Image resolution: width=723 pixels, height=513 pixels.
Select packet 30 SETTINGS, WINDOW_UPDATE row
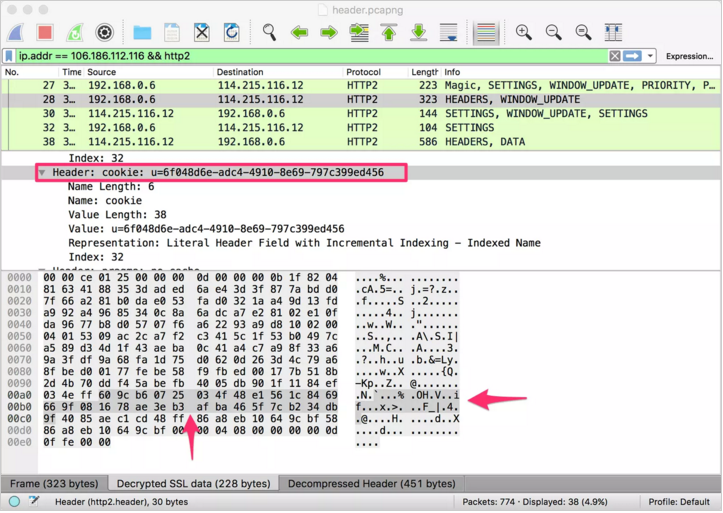click(x=361, y=114)
